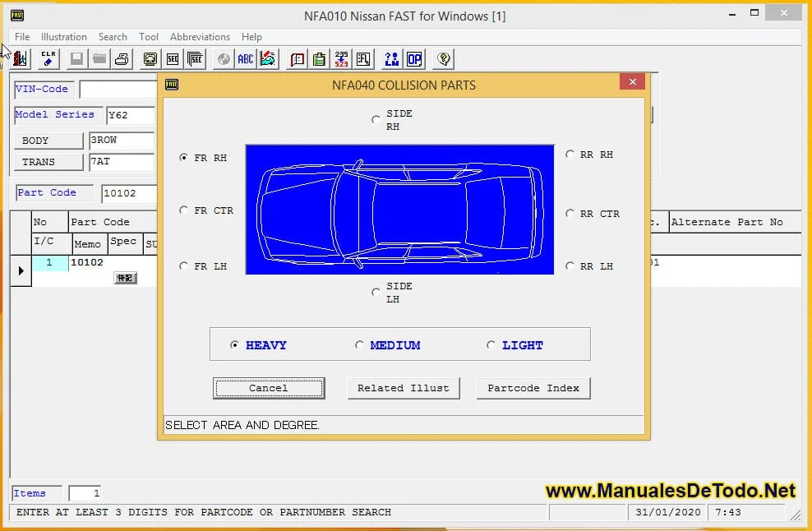This screenshot has width=812, height=531.
Task: Select the FR CTR collision area
Action: 183,210
